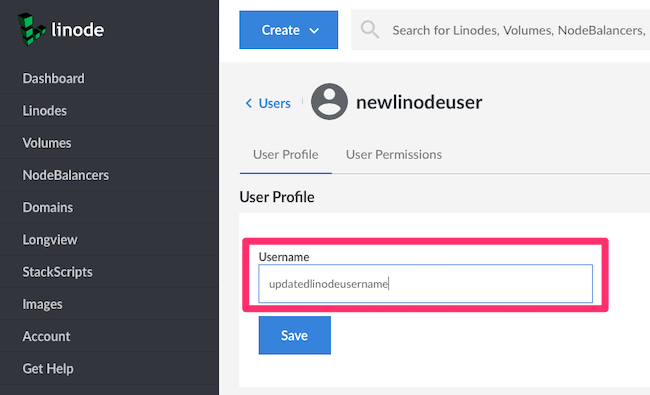Switch to the User Permissions tab
The width and height of the screenshot is (650, 395).
[394, 155]
